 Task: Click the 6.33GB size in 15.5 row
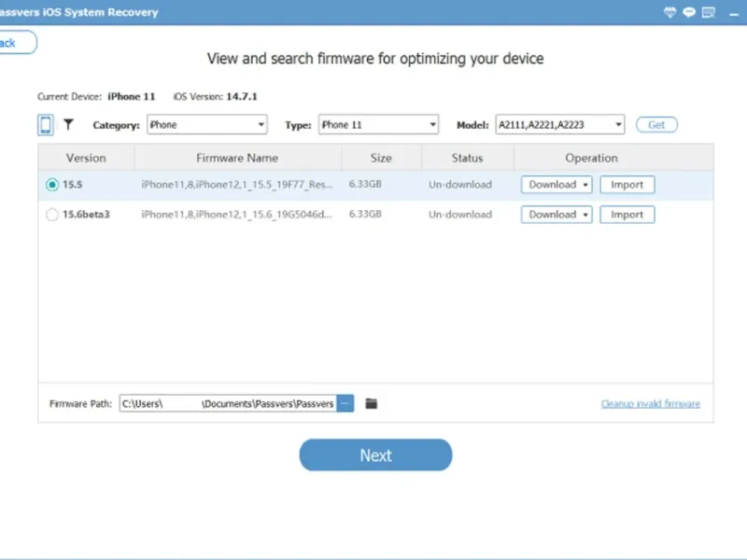click(365, 184)
